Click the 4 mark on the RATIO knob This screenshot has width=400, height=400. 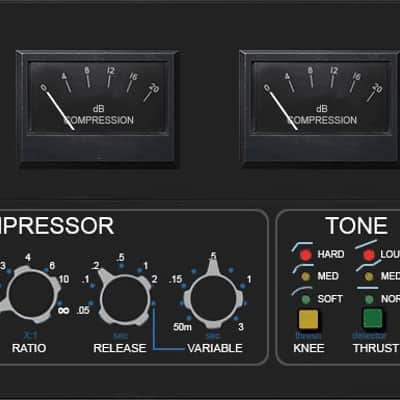[28, 257]
